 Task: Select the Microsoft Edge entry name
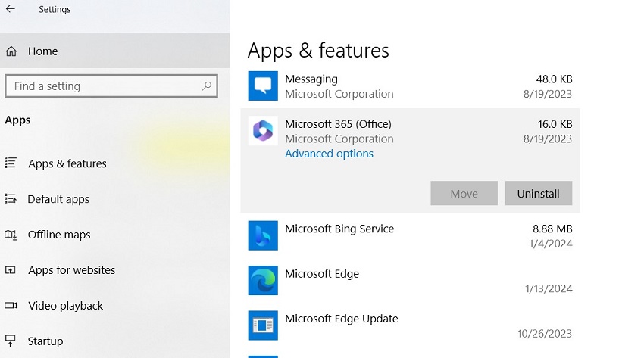(322, 273)
